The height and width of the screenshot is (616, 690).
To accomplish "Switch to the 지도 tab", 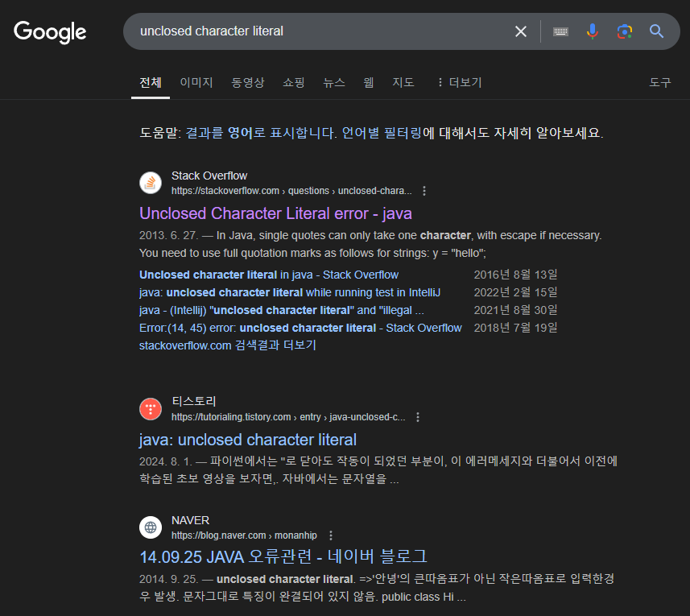I will (403, 82).
